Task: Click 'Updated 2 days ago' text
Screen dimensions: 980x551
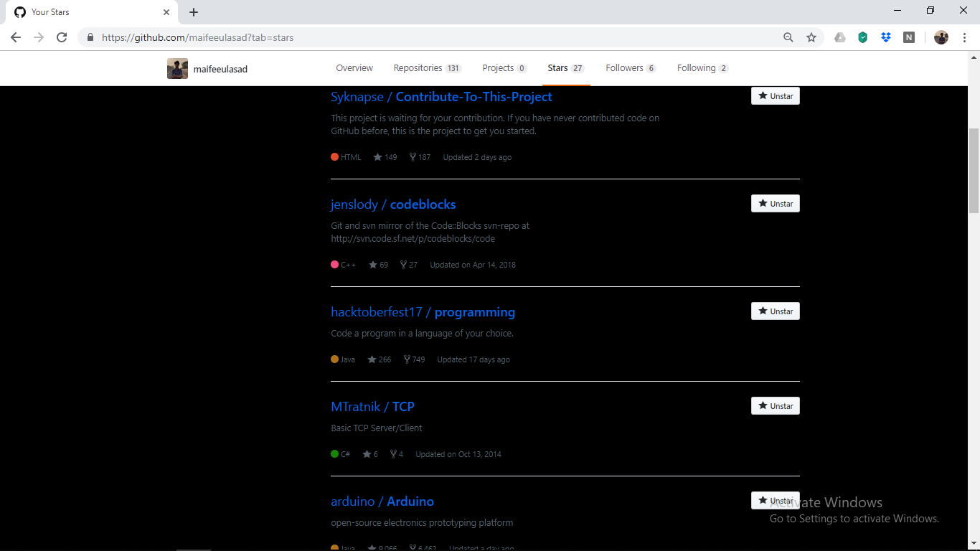Action: tap(477, 157)
